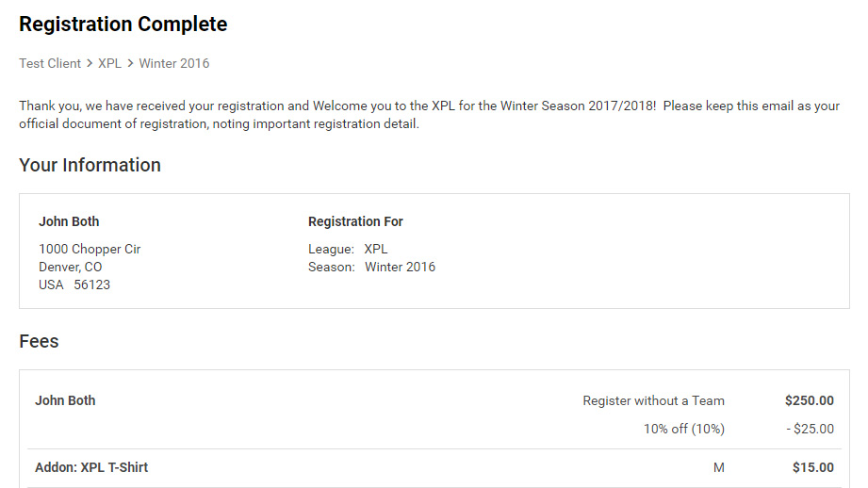Select the Winter 2016 breadcrumb item
The width and height of the screenshot is (868, 488).
pos(174,64)
